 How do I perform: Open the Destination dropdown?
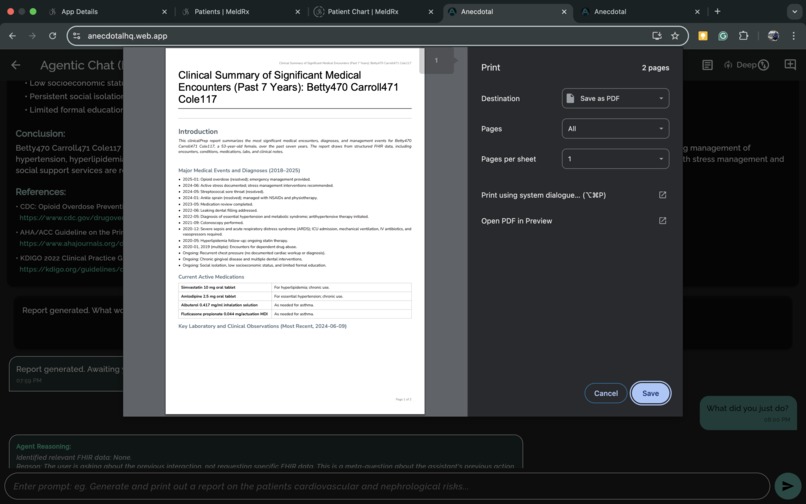point(615,98)
